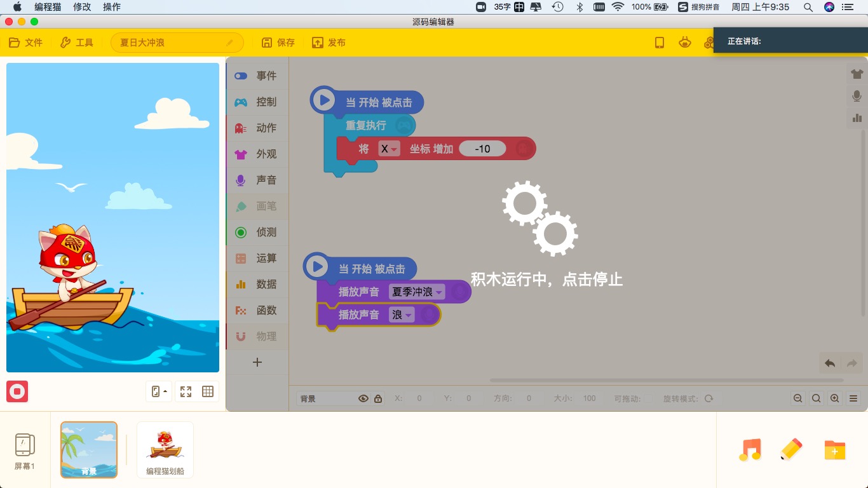Viewport: 868px width, 488px height.
Task: Open the asset library folder icon
Action: coord(834,450)
